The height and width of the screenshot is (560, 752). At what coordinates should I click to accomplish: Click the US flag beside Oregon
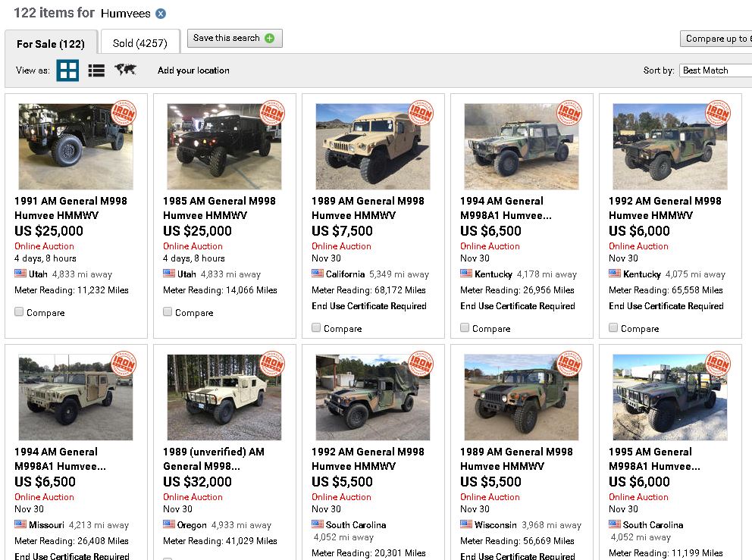pyautogui.click(x=169, y=524)
